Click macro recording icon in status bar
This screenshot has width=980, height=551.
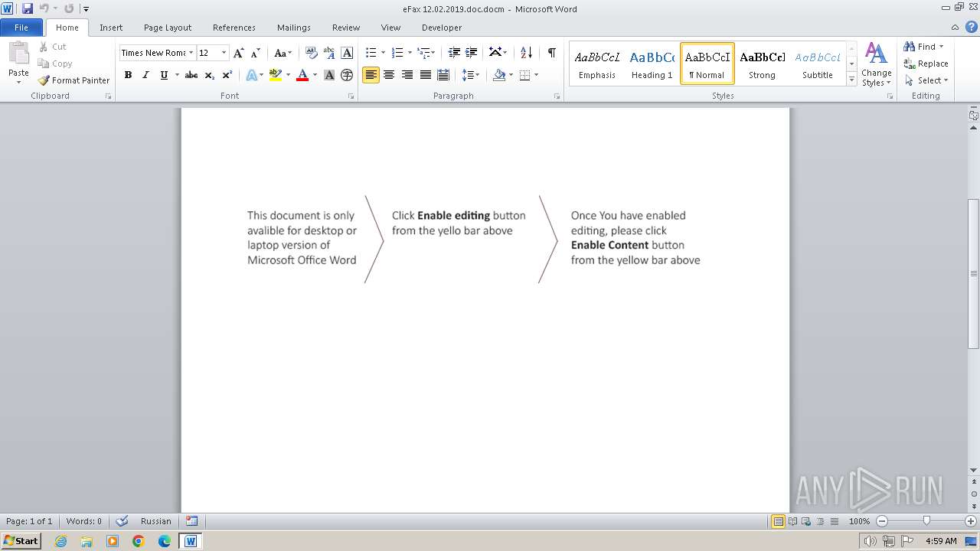(x=191, y=521)
